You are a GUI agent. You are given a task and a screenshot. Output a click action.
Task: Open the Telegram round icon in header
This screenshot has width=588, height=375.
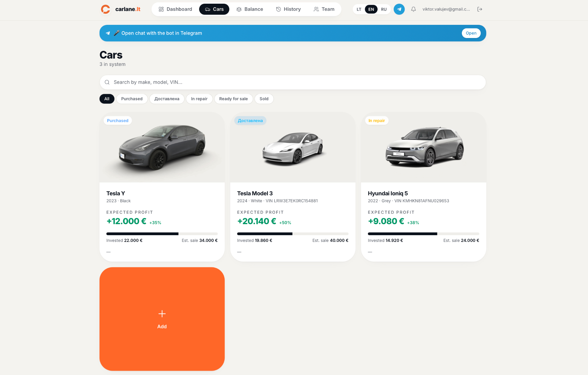pyautogui.click(x=399, y=9)
